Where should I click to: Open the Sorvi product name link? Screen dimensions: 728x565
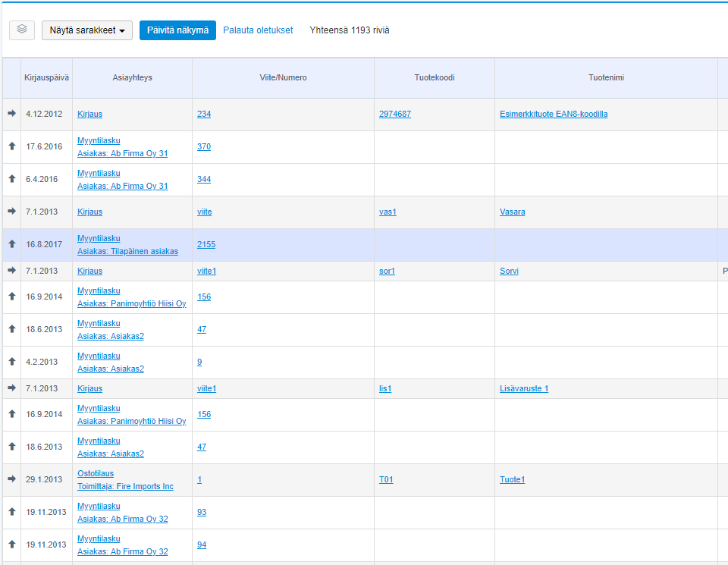coord(509,272)
